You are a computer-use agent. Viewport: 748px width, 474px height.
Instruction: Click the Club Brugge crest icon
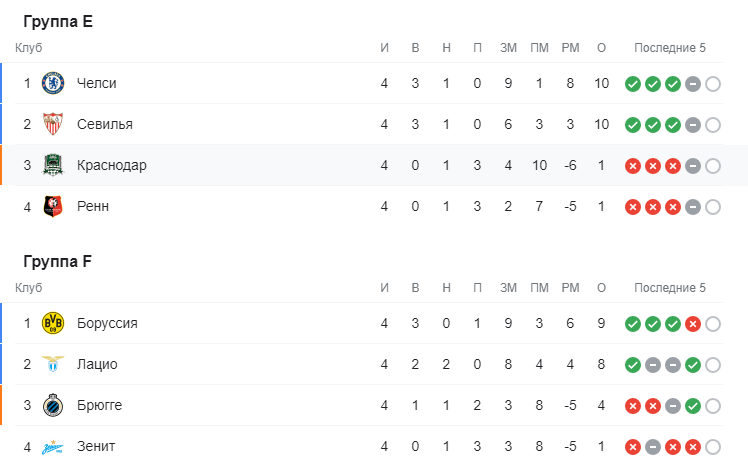[53, 405]
